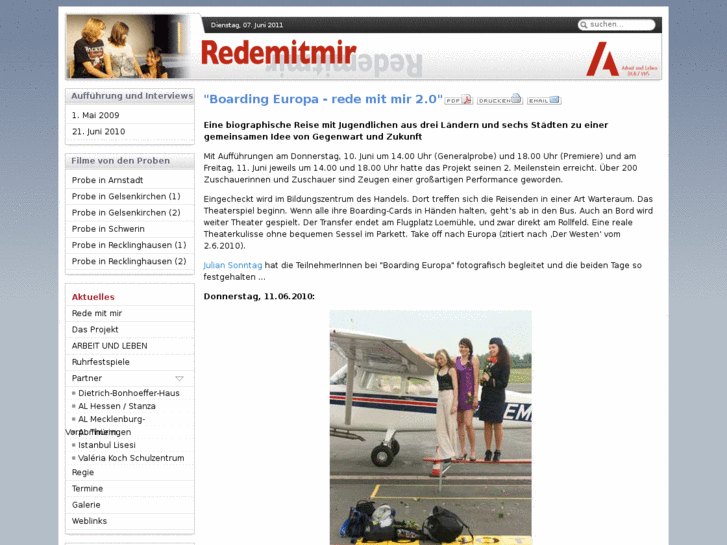Open Dietrich-Bonhoeffer-Haus partner link
Viewport: 727px width, 545px height.
pos(128,393)
